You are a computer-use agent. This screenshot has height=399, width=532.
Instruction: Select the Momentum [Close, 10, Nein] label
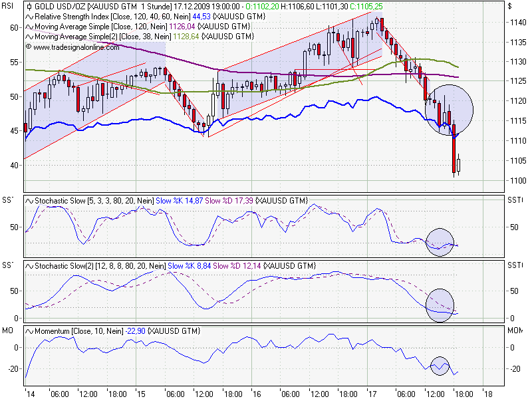(79, 331)
